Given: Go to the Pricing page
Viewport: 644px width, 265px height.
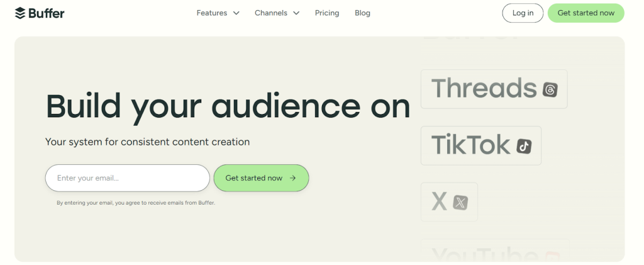Looking at the screenshot, I should tap(327, 13).
